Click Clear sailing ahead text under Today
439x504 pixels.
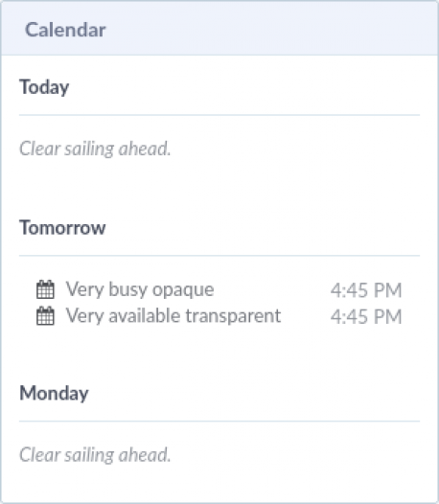point(95,149)
